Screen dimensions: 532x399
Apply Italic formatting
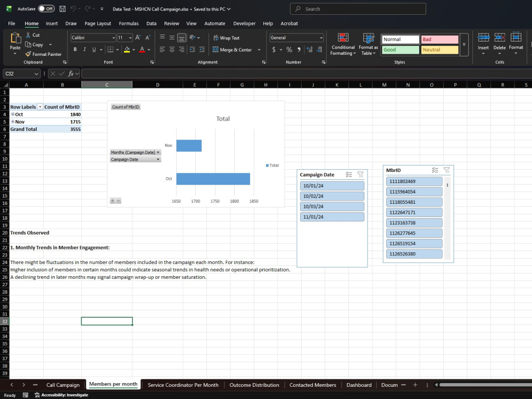(85, 49)
